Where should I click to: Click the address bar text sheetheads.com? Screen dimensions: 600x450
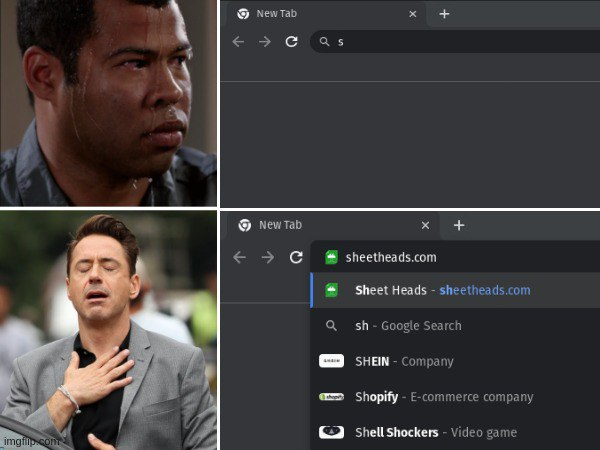pos(391,257)
